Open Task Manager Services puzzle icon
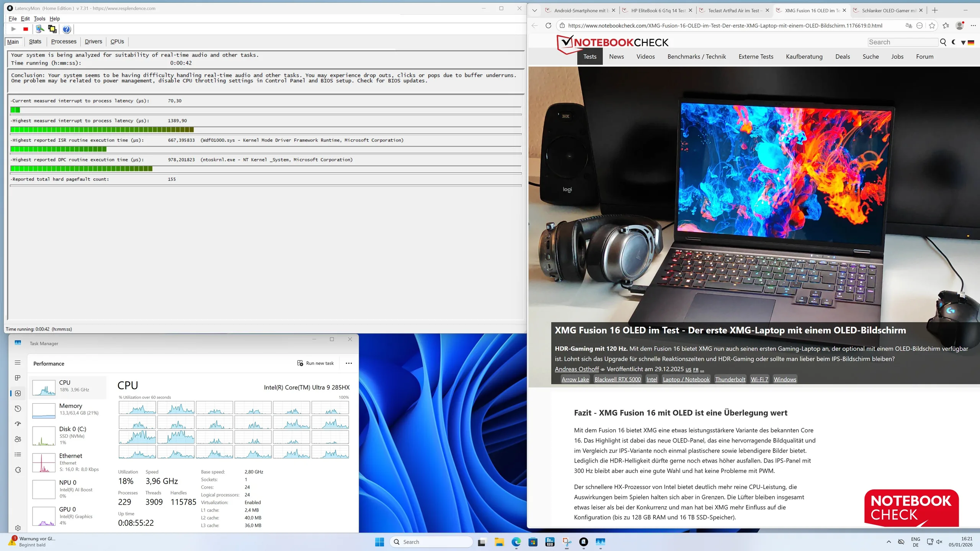Image resolution: width=980 pixels, height=551 pixels. 18,470
